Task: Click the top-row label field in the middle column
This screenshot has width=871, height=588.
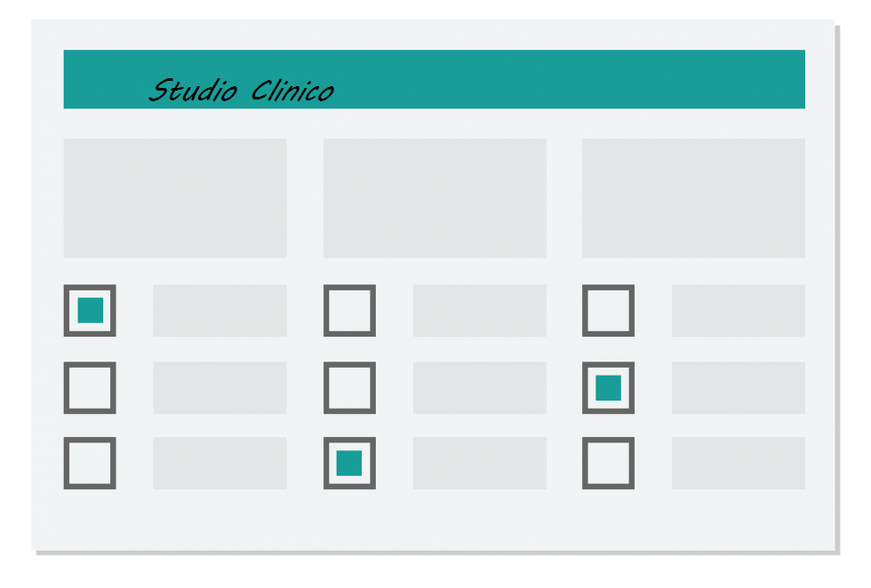Action: pos(480,310)
